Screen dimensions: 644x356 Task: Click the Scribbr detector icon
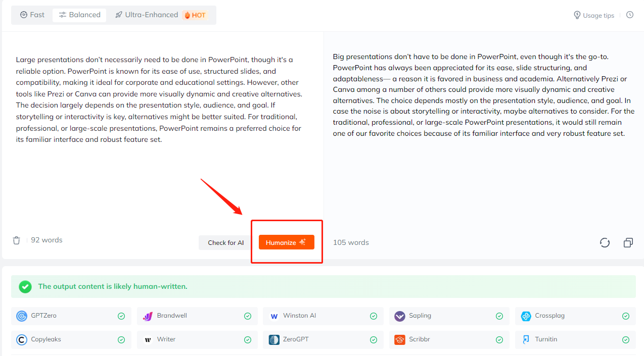pyautogui.click(x=400, y=340)
